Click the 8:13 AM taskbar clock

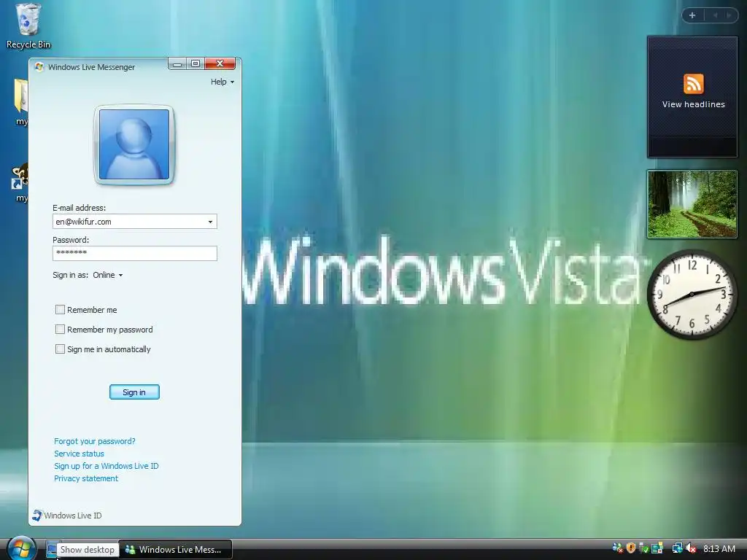(x=719, y=549)
